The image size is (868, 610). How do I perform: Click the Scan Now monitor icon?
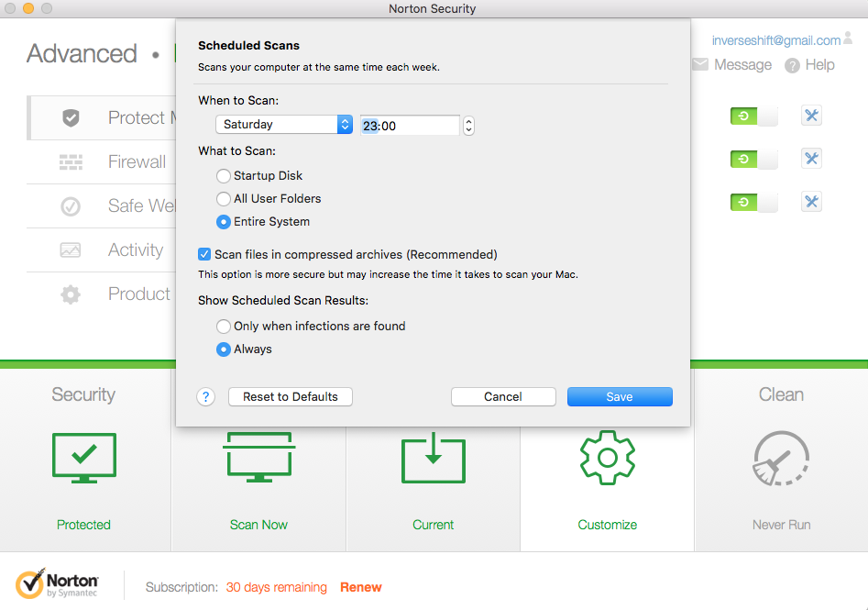click(x=258, y=458)
